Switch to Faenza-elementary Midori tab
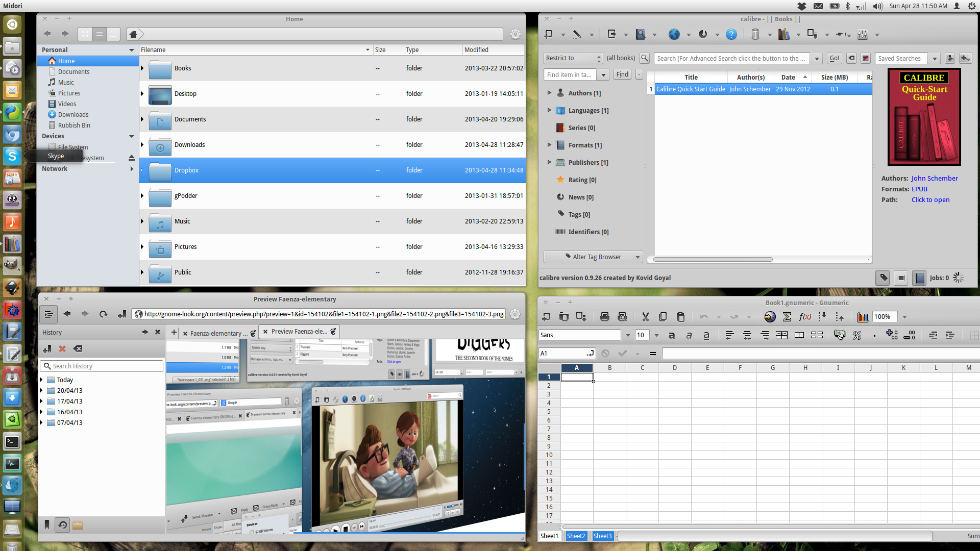980x551 pixels. pyautogui.click(x=219, y=333)
